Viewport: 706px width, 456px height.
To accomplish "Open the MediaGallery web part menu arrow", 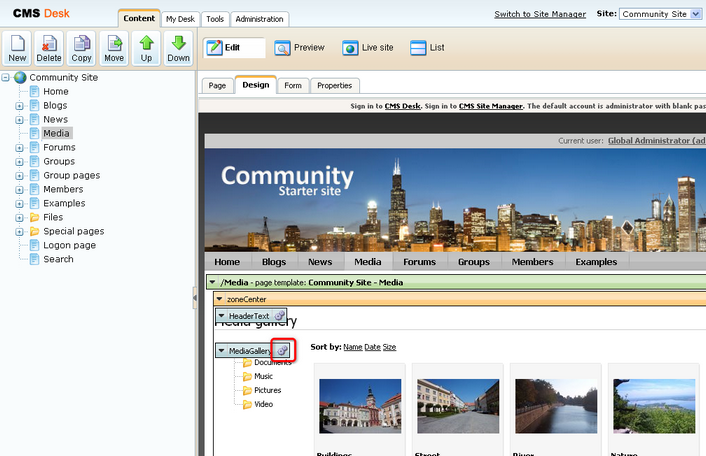I will [x=222, y=350].
